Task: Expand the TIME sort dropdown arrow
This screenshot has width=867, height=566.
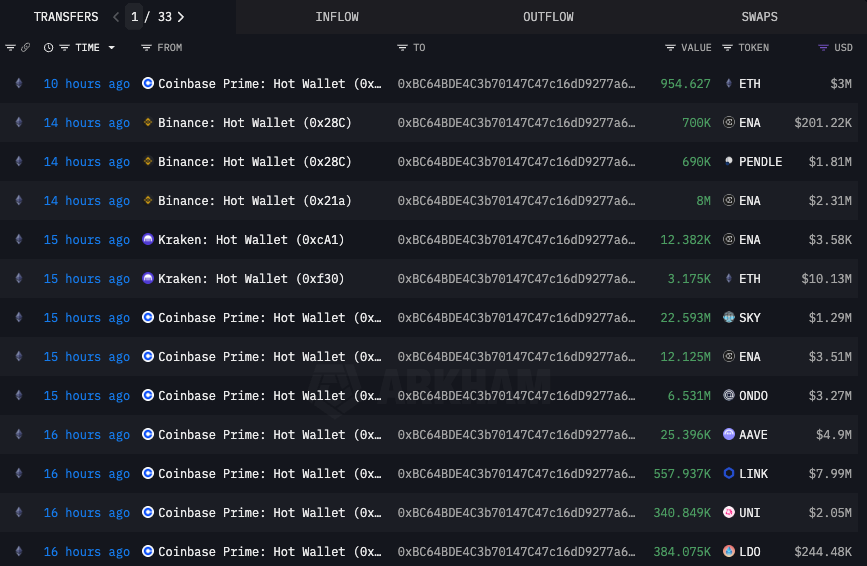Action: [x=111, y=48]
